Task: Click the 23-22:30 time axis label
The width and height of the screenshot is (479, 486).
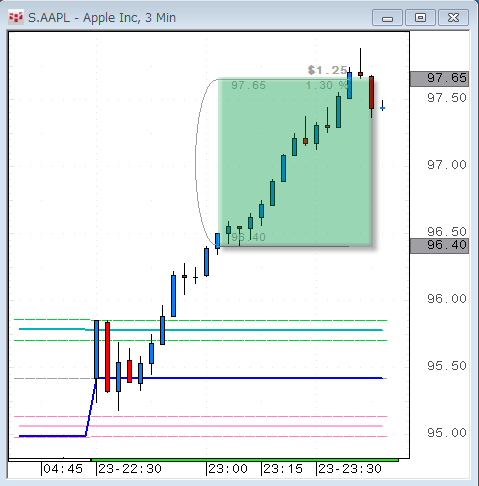Action: point(130,469)
